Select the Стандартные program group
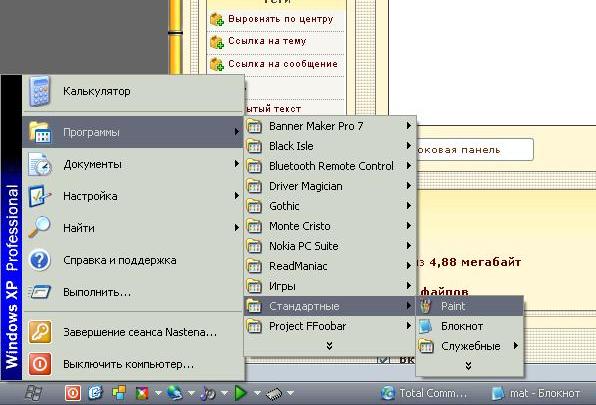This screenshot has height=405, width=596. 330,306
